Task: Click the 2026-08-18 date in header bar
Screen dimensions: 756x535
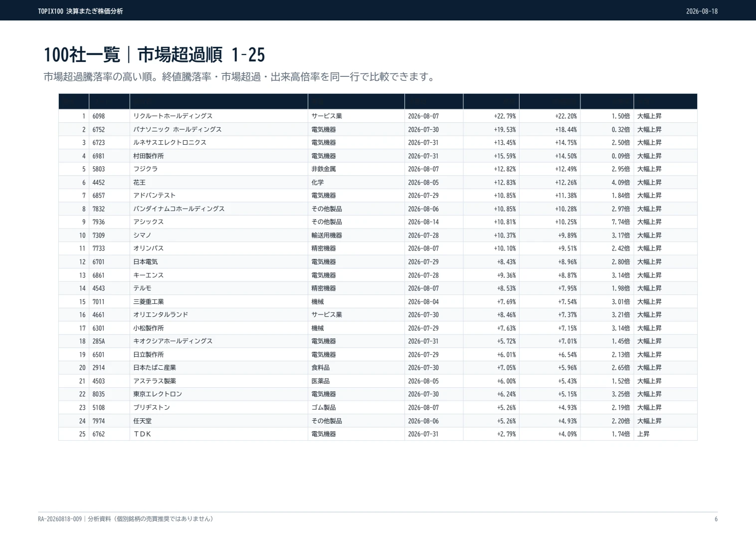Action: 702,11
